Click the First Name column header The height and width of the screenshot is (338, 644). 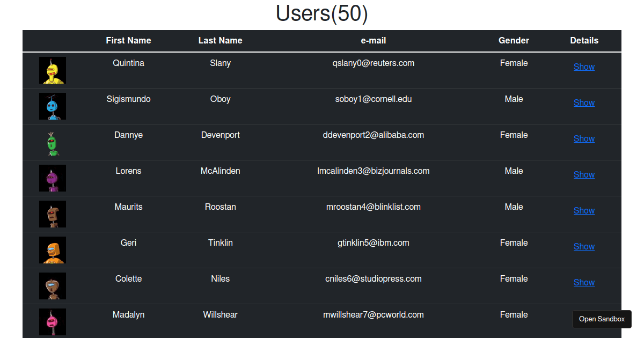(x=128, y=40)
